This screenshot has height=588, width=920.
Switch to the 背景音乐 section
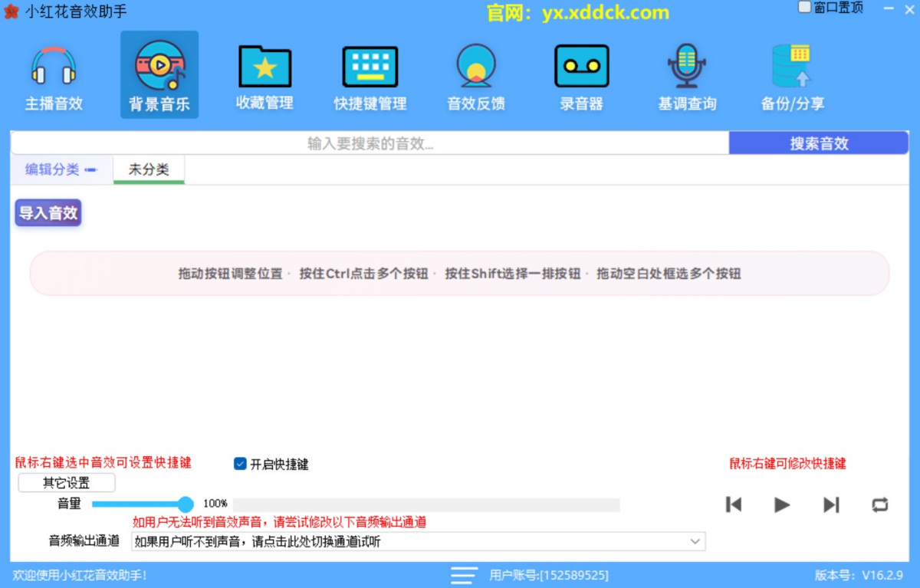click(159, 74)
